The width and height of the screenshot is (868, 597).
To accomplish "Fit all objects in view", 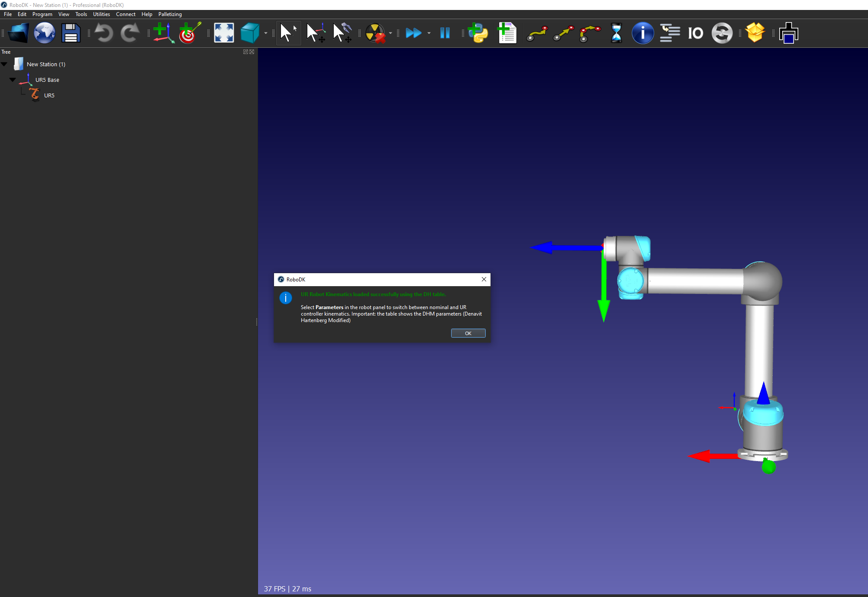I will tap(224, 33).
